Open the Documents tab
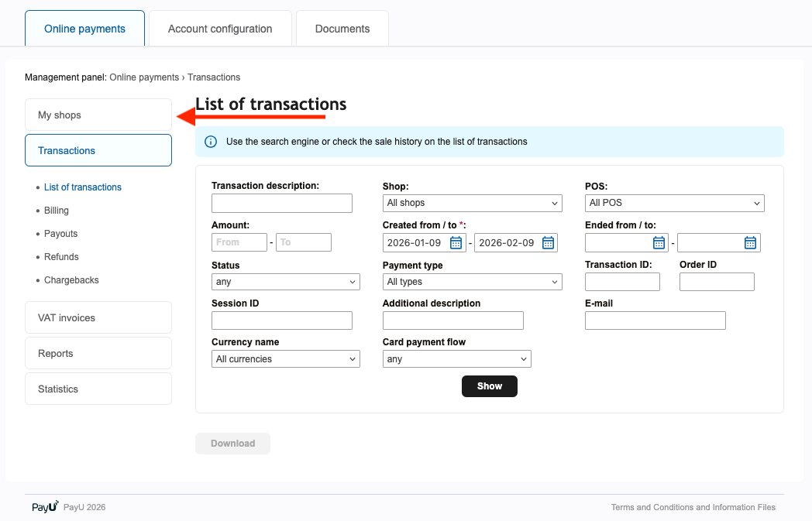812x521 pixels. tap(342, 29)
